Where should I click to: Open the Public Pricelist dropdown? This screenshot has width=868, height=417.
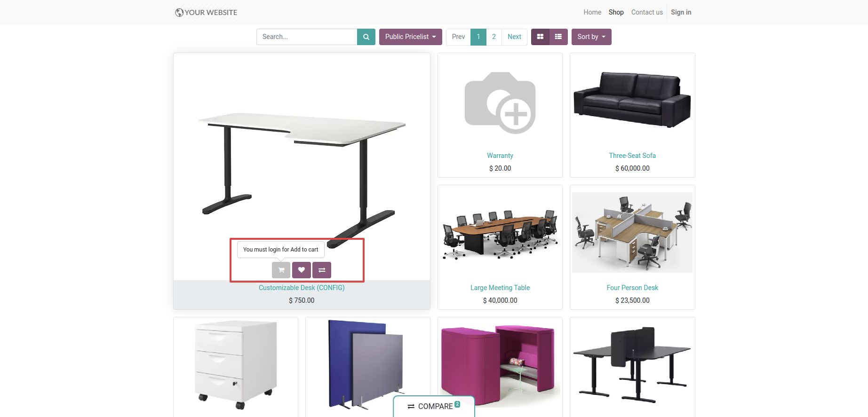411,37
